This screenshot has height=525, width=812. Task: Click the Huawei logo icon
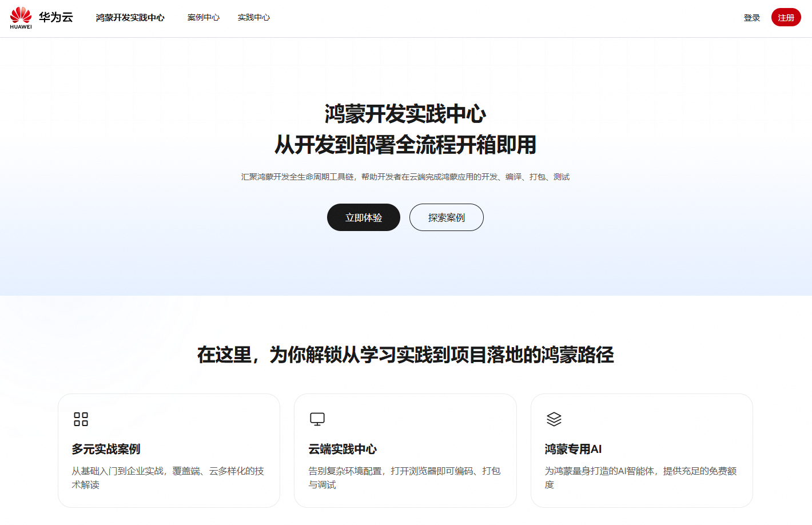21,18
